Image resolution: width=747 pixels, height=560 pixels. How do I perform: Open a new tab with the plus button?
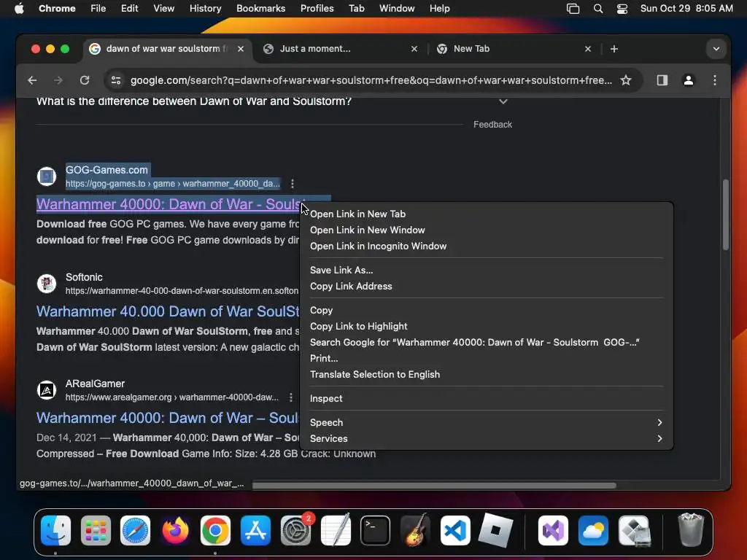[x=614, y=49]
